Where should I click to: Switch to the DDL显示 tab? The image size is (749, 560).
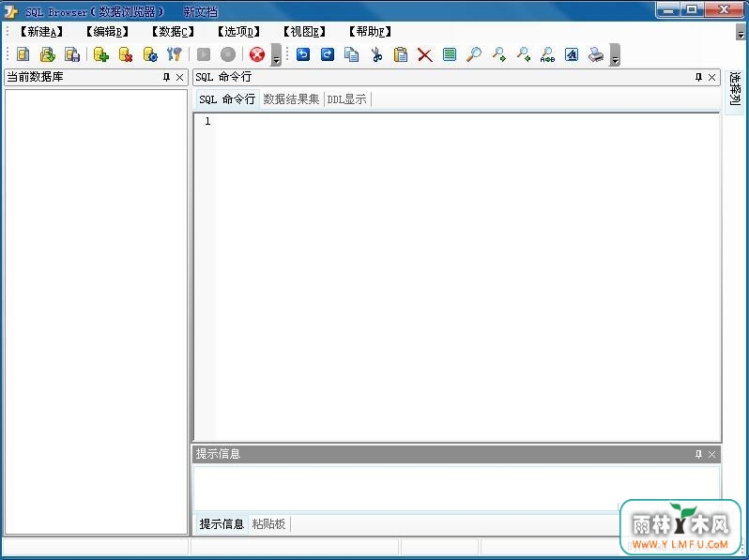346,99
